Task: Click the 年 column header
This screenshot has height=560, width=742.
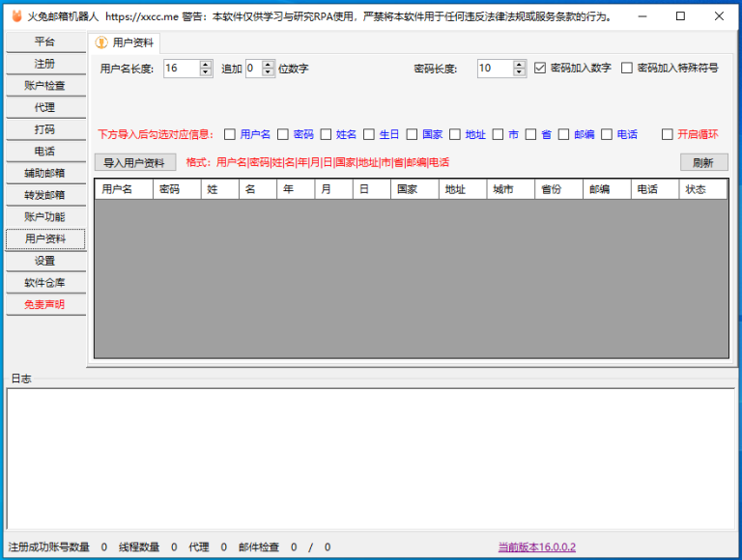Action: point(296,189)
